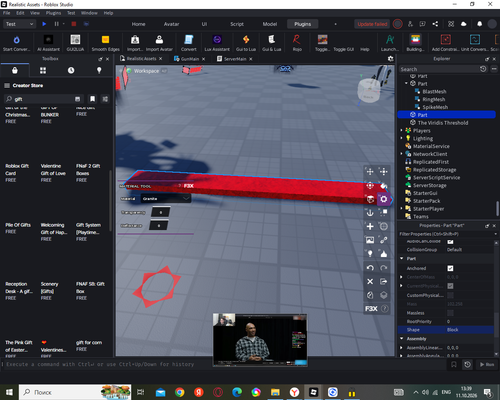Select the F3X Rotate tool
Viewport: 500px width, 400px height.
[x=370, y=185]
